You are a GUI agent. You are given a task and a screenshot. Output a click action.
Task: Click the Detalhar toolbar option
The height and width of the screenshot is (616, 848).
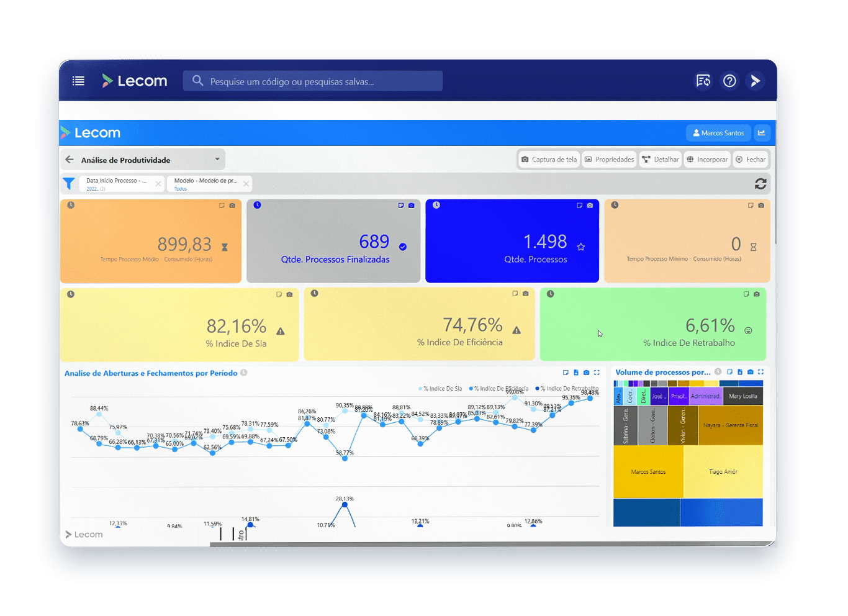coord(661,160)
